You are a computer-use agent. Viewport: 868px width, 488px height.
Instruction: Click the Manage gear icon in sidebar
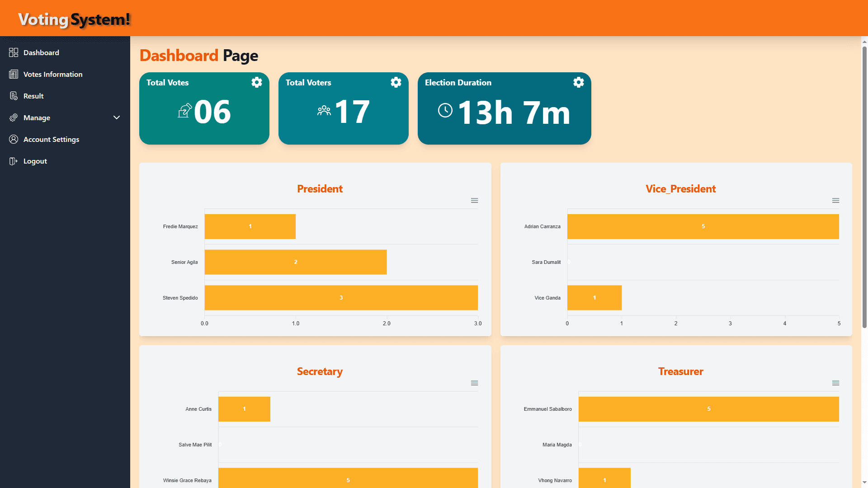(x=14, y=117)
